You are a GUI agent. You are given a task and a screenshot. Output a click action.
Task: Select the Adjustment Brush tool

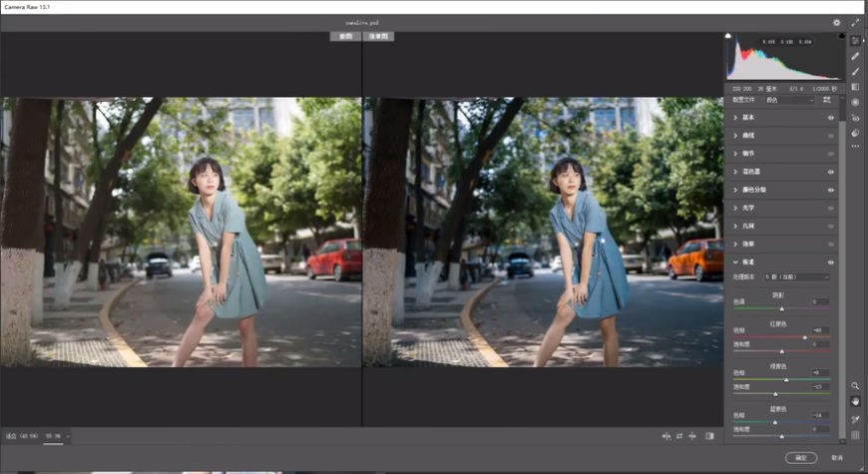[855, 72]
